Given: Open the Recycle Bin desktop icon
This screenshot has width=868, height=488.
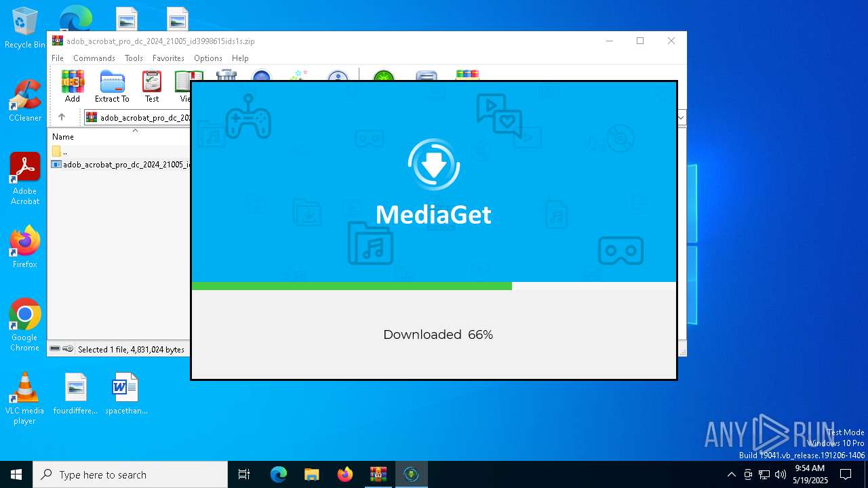Looking at the screenshot, I should pos(25,28).
